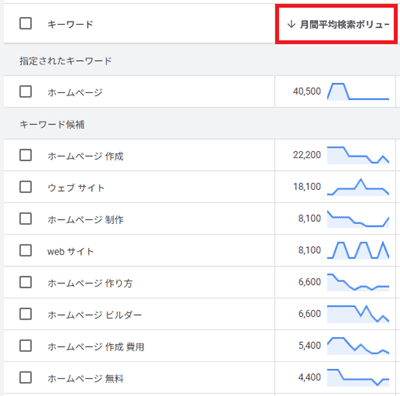Click the down arrow sort icon in header
The width and height of the screenshot is (400, 396).
pos(291,24)
